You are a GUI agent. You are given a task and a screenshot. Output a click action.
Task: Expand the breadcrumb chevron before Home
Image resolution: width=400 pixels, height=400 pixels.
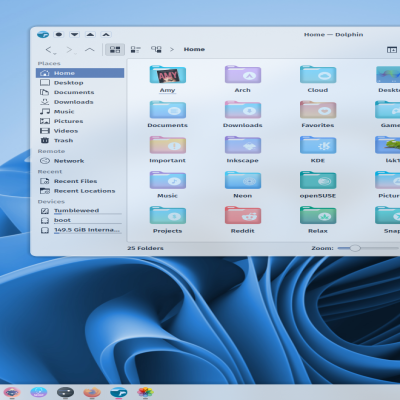click(x=172, y=49)
